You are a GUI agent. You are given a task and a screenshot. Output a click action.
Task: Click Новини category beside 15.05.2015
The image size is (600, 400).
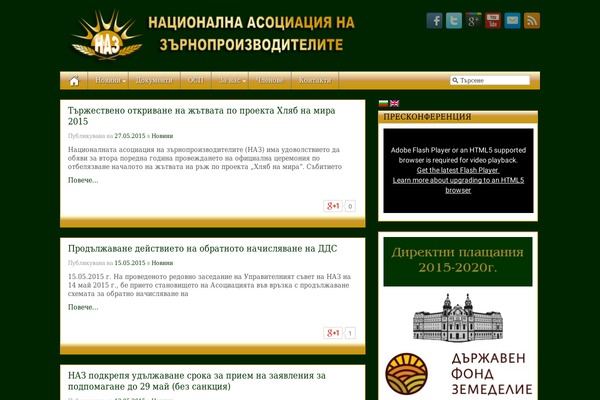[162, 263]
